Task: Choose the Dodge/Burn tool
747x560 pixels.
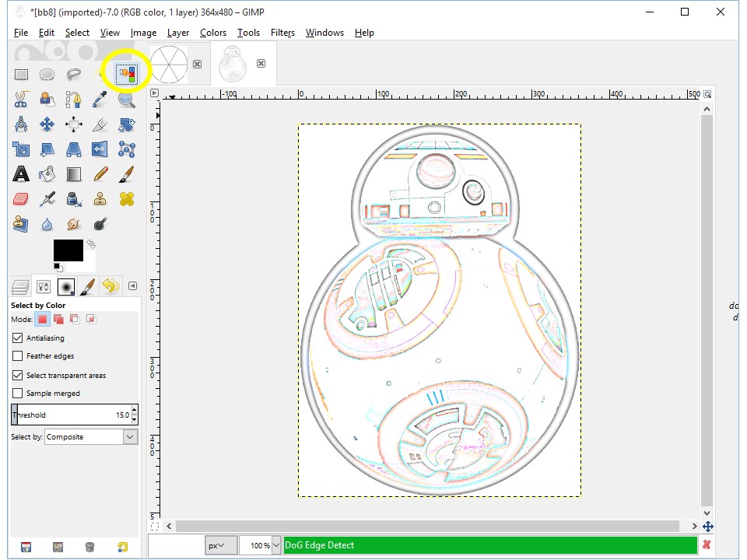Action: point(100,224)
